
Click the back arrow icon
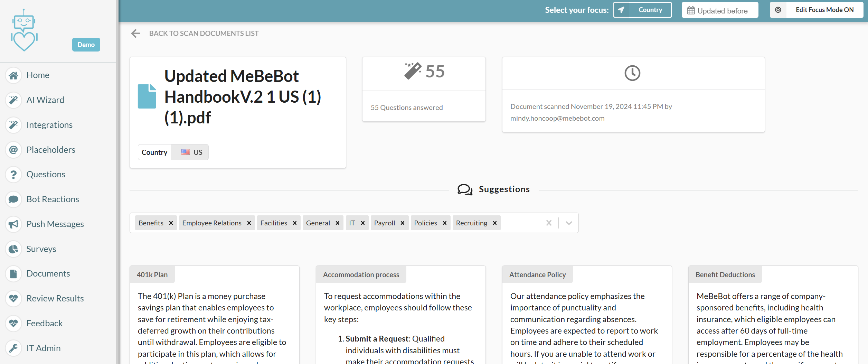(x=136, y=33)
